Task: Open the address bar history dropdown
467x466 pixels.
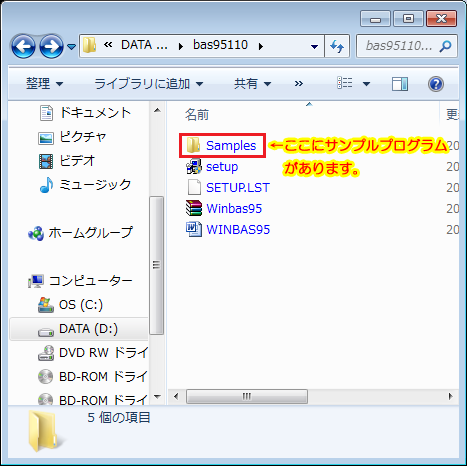Action: coord(314,46)
